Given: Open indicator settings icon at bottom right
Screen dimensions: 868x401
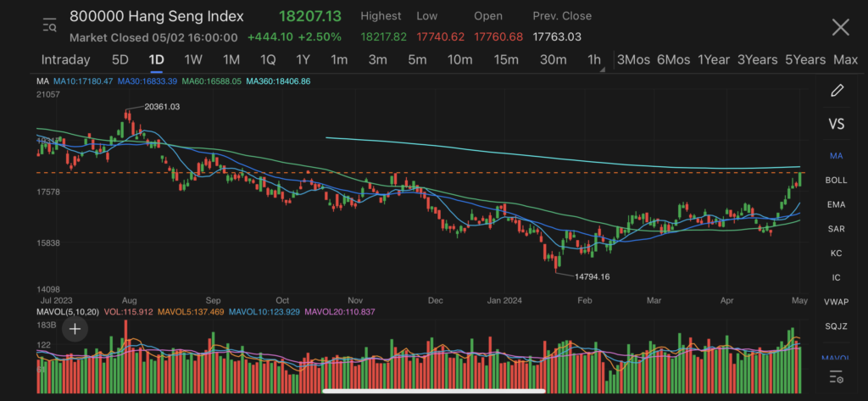Looking at the screenshot, I should [x=836, y=376].
